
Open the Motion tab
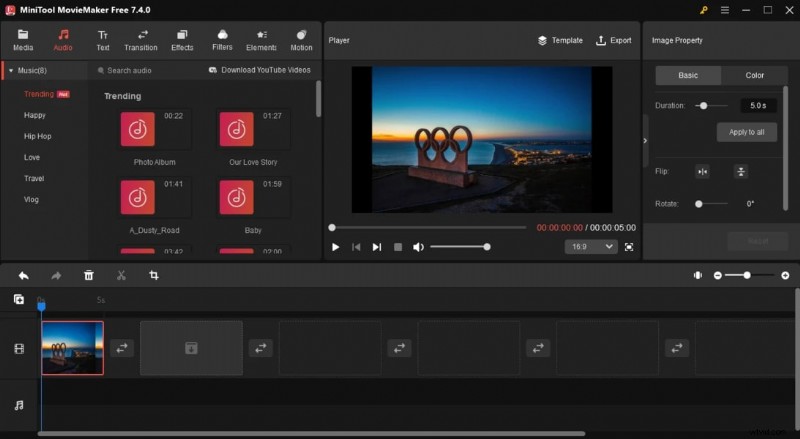301,40
